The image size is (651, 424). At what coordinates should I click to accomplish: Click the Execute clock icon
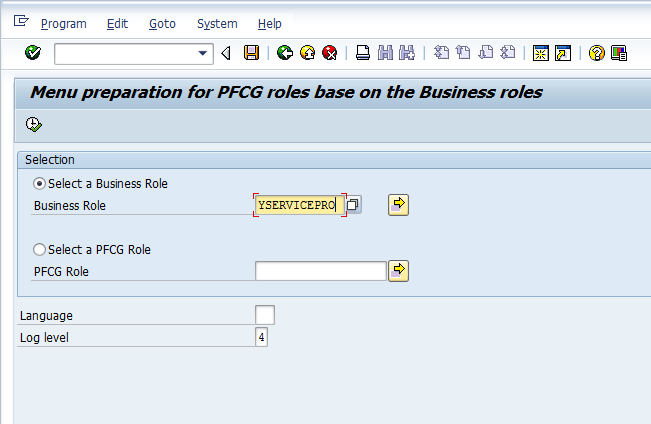(x=34, y=124)
